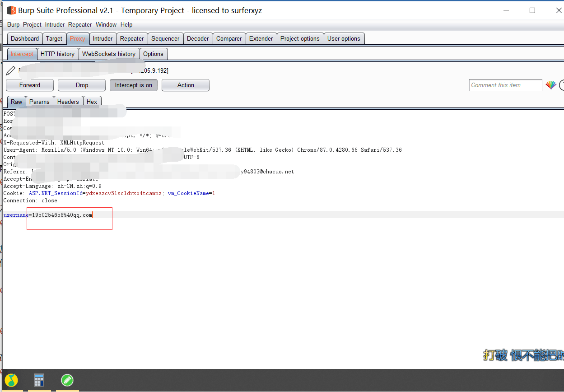Switch to the Headers view tab

coord(68,102)
